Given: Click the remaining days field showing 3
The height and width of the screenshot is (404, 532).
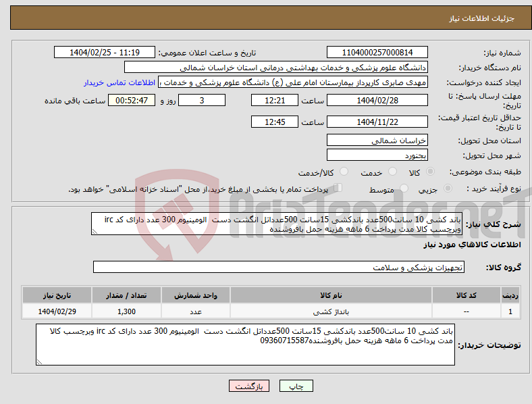Looking at the screenshot, I should point(202,100).
